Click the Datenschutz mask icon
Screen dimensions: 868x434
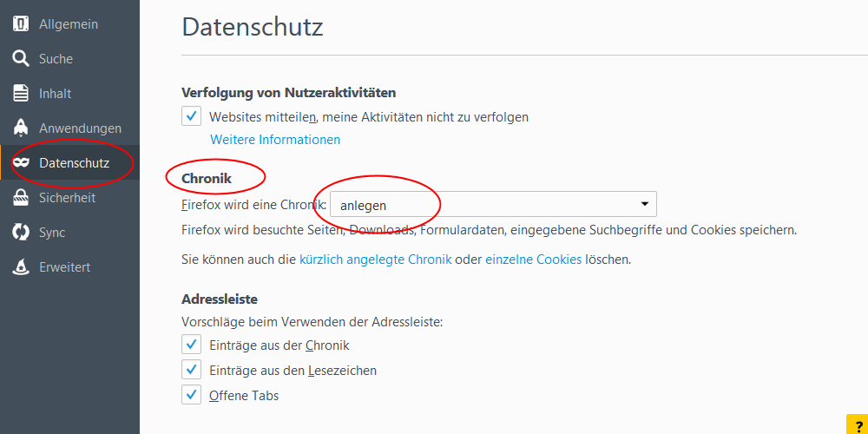21,163
